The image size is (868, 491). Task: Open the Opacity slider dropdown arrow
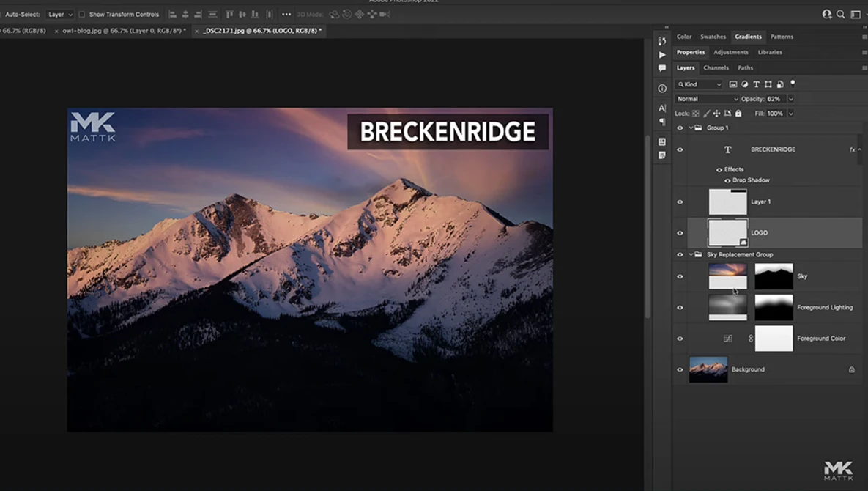(x=791, y=99)
